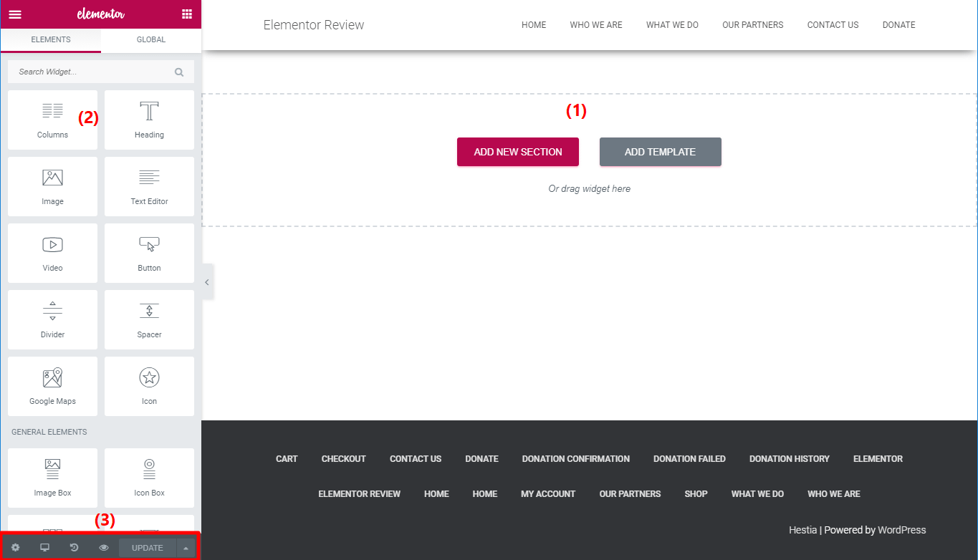Image resolution: width=978 pixels, height=560 pixels.
Task: Open revision history icon
Action: (74, 546)
